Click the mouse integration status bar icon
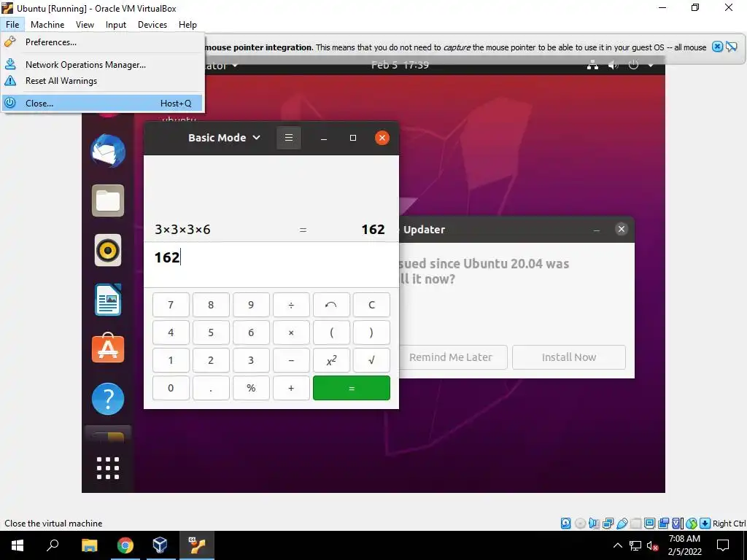This screenshot has height=560, width=747. point(692,524)
